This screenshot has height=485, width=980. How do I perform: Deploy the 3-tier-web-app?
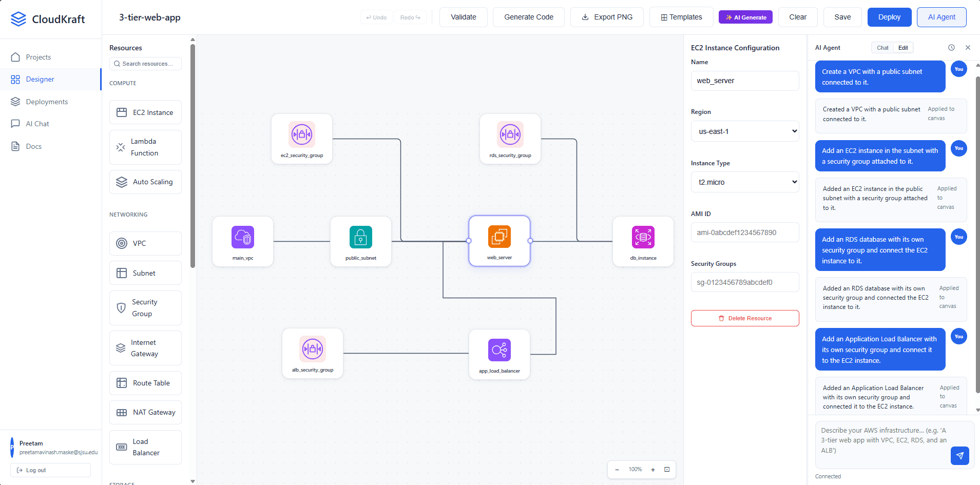click(x=889, y=17)
